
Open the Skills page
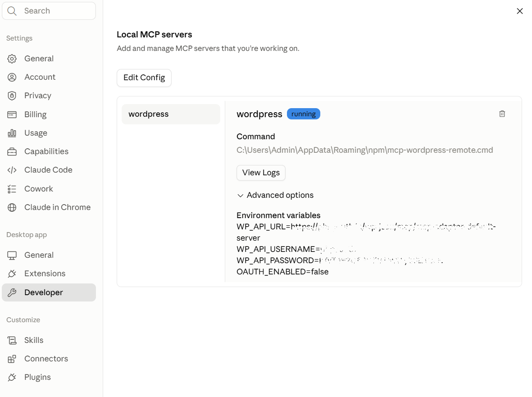click(x=49, y=340)
